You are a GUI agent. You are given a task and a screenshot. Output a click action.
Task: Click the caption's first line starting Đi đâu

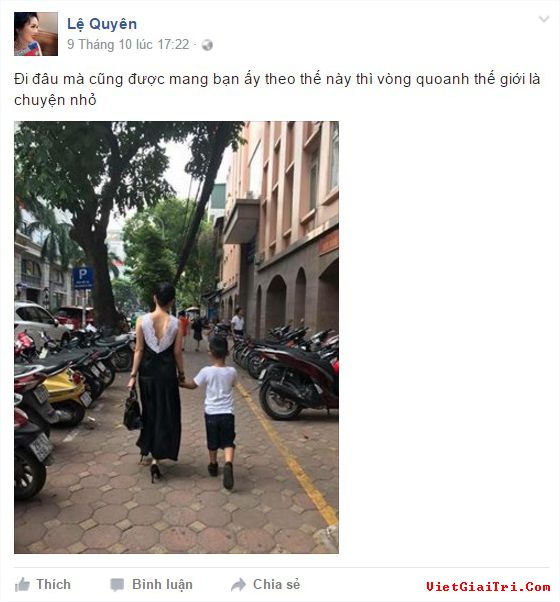pos(277,79)
